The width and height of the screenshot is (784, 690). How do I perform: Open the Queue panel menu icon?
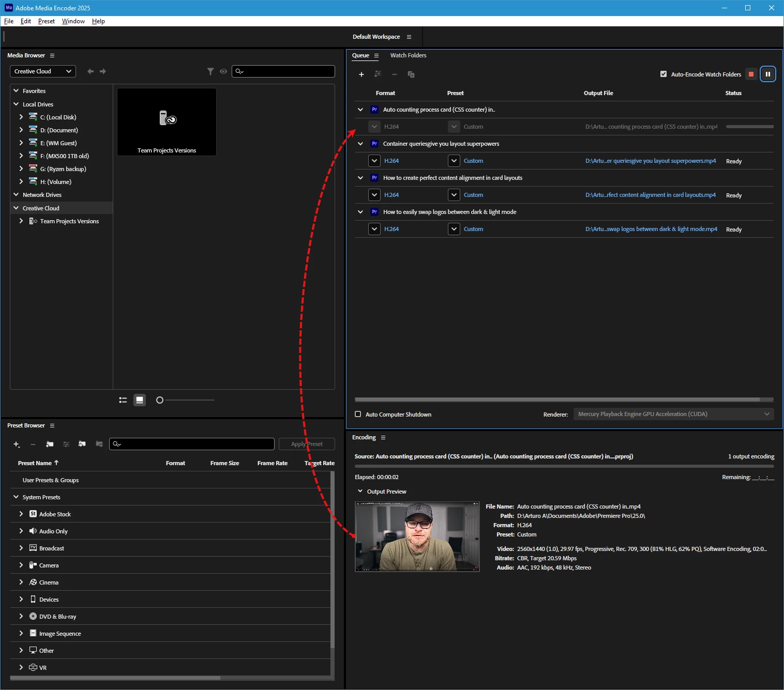[x=376, y=56]
